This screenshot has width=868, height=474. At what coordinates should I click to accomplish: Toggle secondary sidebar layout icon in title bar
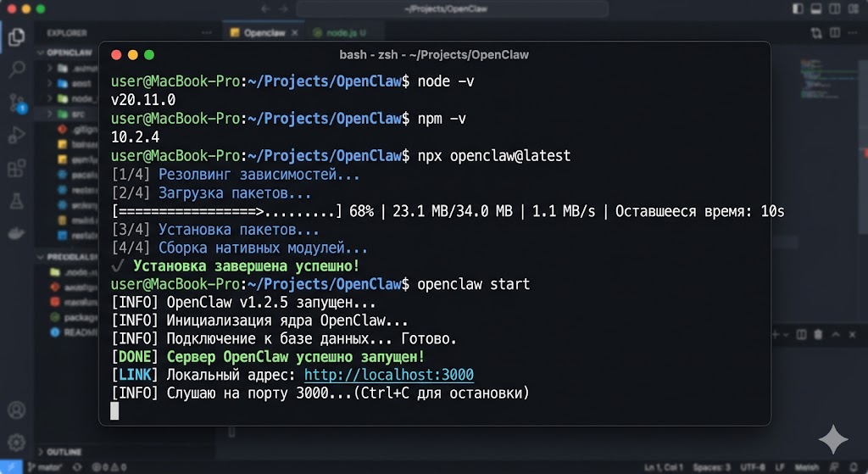pyautogui.click(x=835, y=8)
